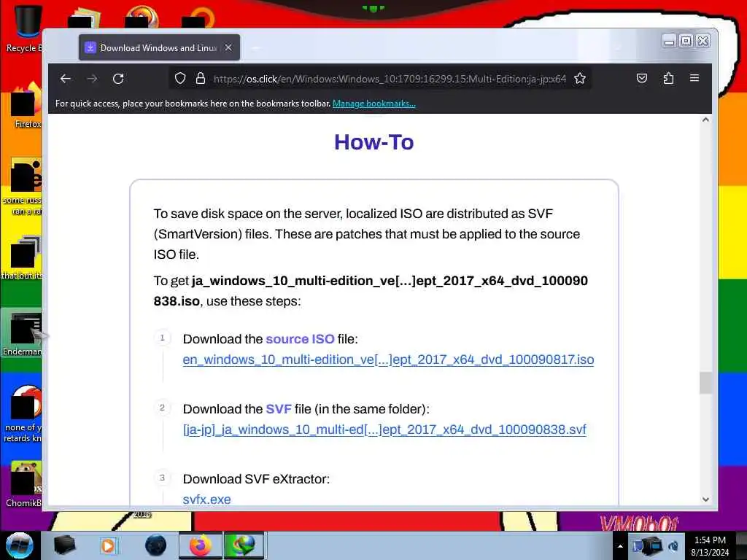
Task: Open the Extensions puzzle icon
Action: (x=668, y=78)
